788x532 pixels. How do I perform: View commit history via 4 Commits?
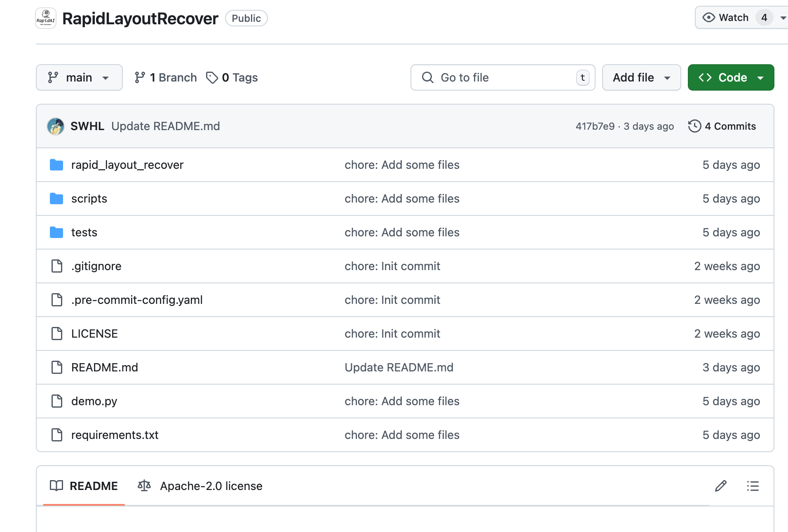722,126
